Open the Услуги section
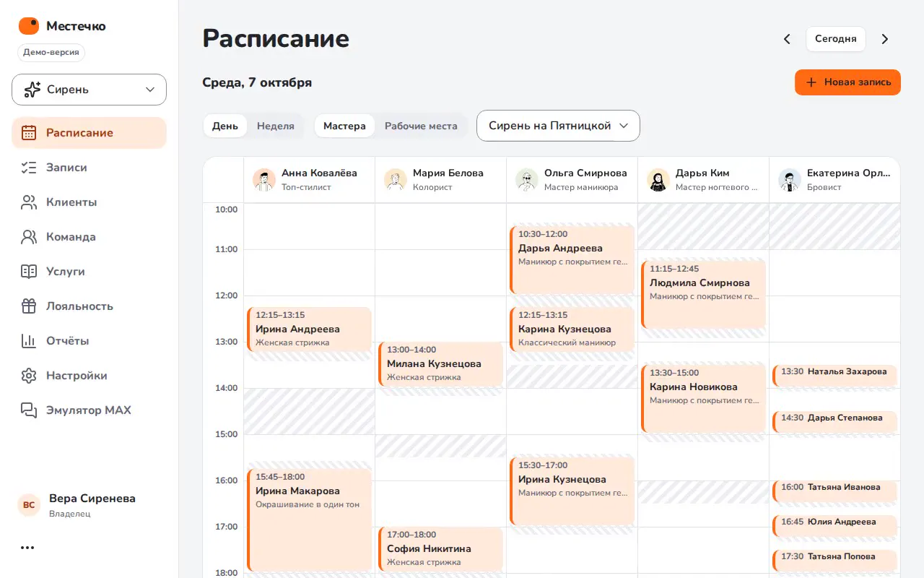This screenshot has height=578, width=924. [x=90, y=272]
